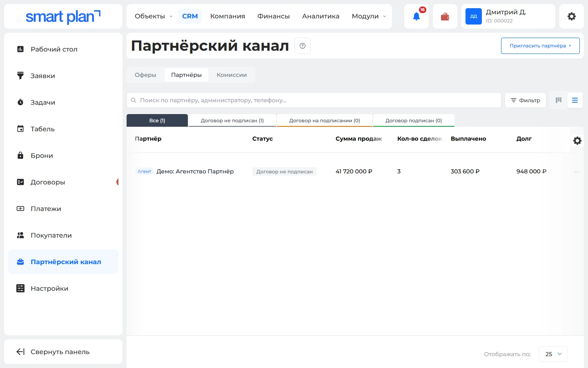The width and height of the screenshot is (588, 368).
Task: Expand the Объекты menu dropdown
Action: [154, 16]
